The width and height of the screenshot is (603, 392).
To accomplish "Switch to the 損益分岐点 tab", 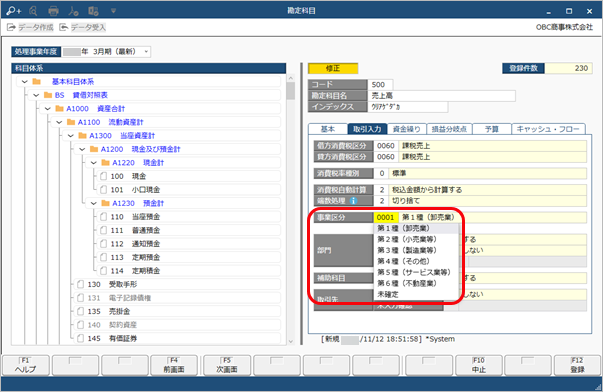I will click(x=449, y=129).
